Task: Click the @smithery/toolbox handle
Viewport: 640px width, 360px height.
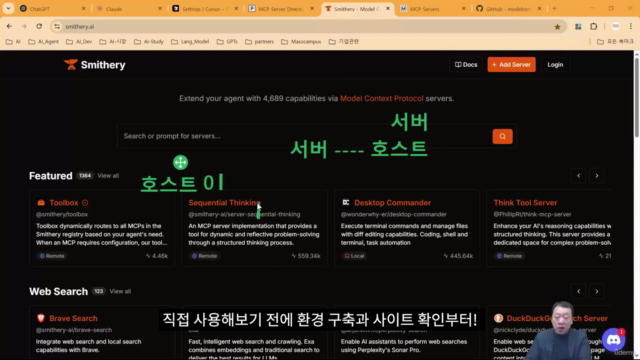Action: coord(62,214)
